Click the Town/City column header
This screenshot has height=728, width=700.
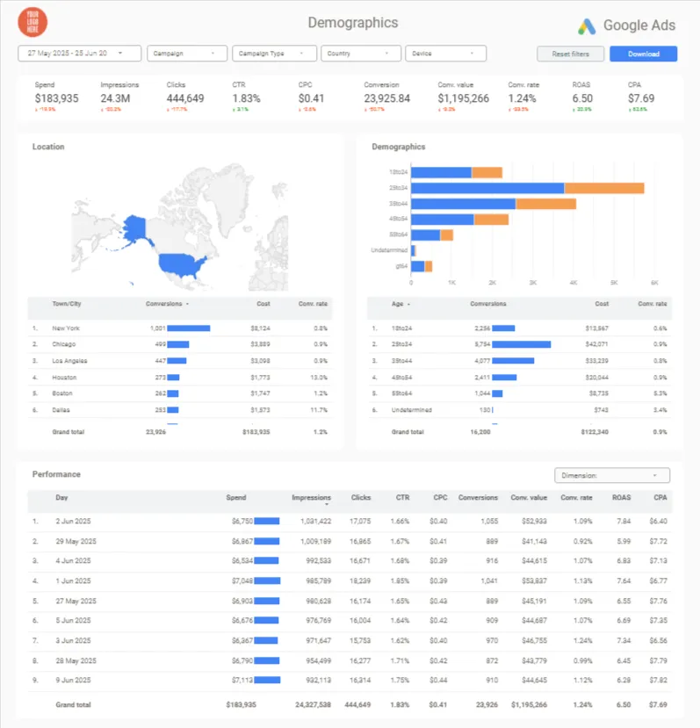(x=67, y=304)
